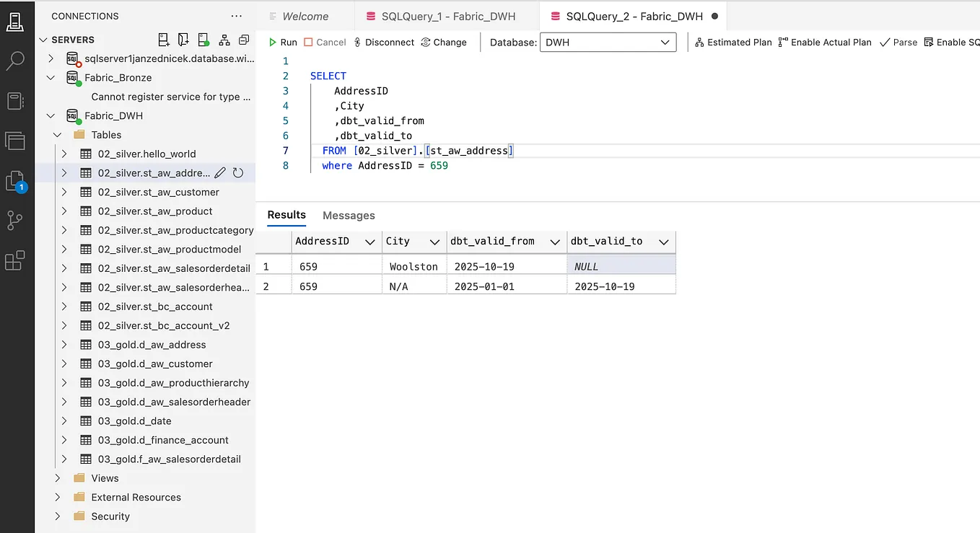The width and height of the screenshot is (980, 533).
Task: Click the Estimated Plan toolbar item
Action: pos(733,43)
